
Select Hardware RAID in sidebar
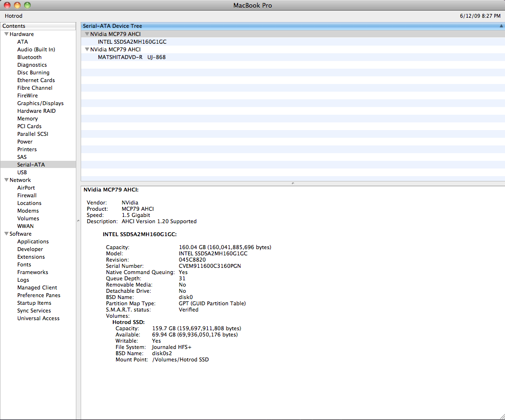click(36, 111)
